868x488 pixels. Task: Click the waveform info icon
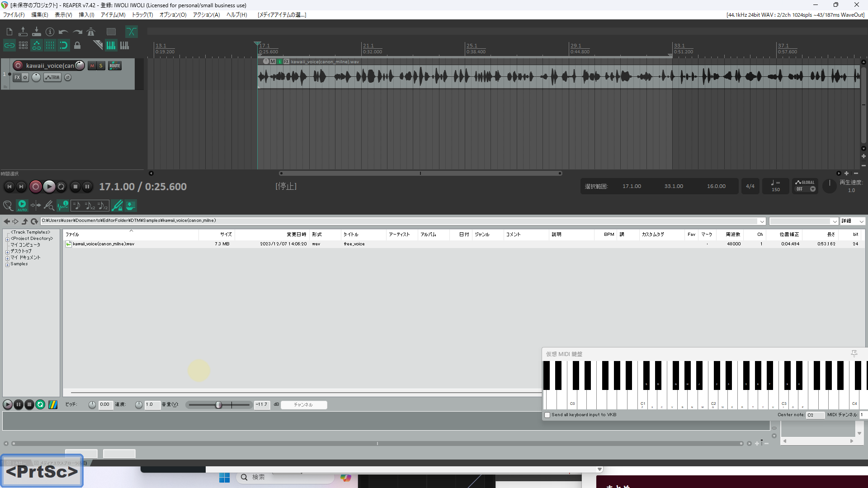pos(63,206)
